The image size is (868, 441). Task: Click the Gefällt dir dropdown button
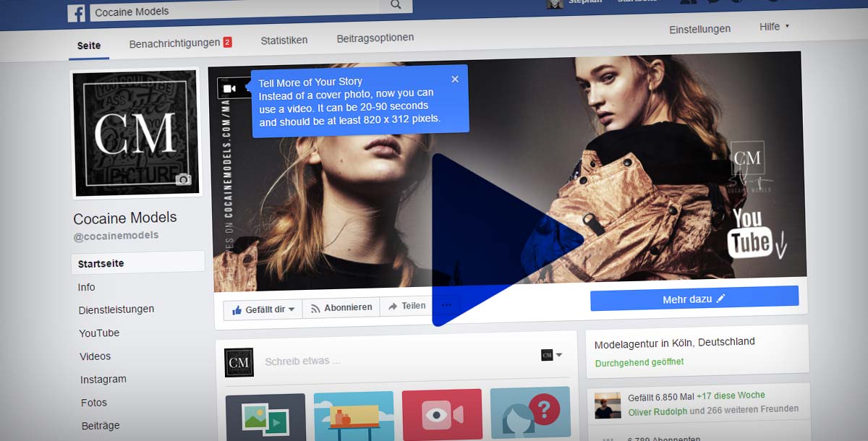point(263,309)
